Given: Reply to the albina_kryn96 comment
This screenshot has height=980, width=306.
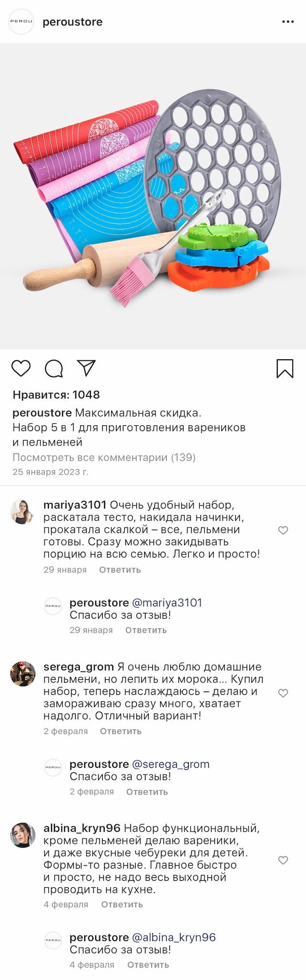Looking at the screenshot, I should [122, 905].
